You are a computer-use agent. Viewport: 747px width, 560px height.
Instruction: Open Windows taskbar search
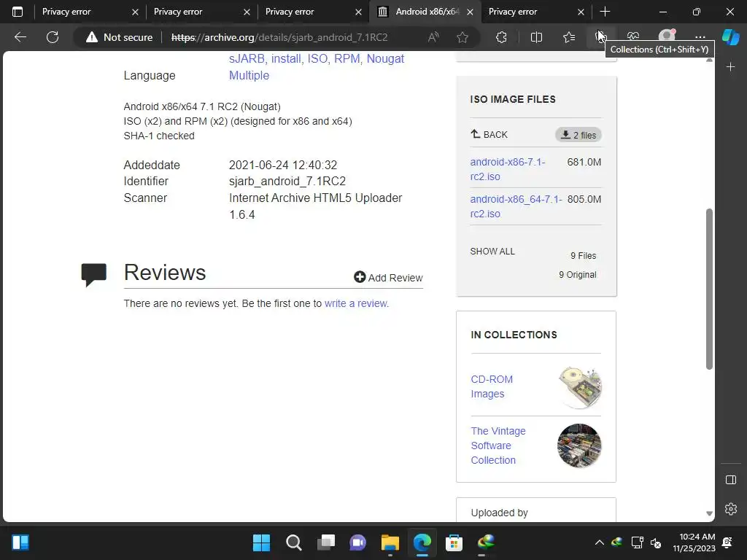[293, 542]
